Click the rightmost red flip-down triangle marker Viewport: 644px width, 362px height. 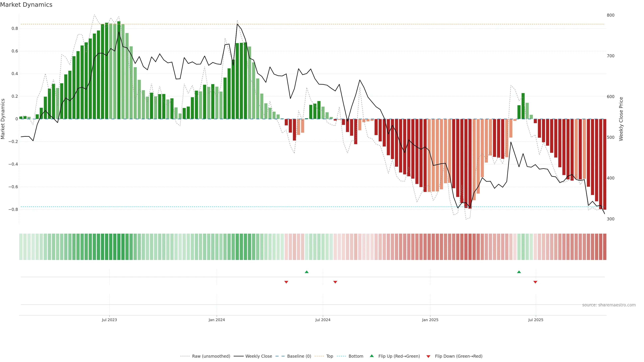pyautogui.click(x=535, y=282)
